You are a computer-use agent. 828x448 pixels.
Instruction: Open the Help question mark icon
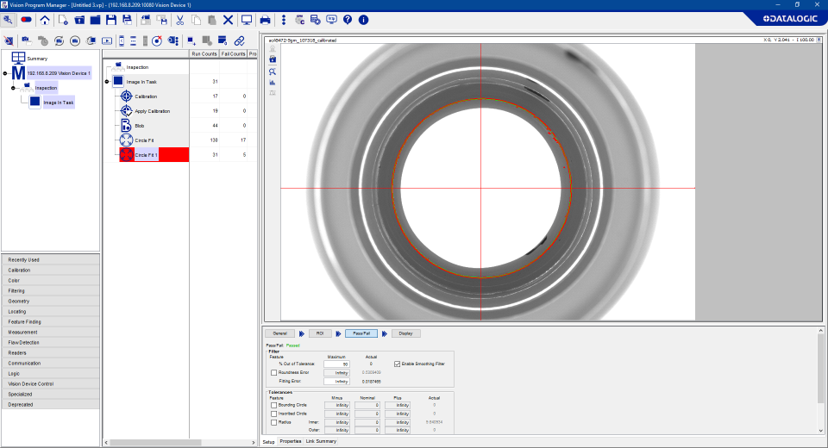click(x=347, y=20)
